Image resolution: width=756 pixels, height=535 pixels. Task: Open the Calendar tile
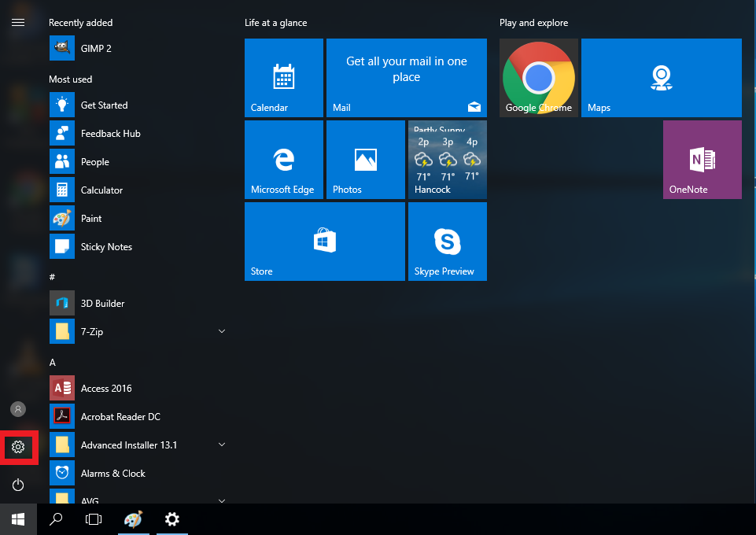point(284,78)
